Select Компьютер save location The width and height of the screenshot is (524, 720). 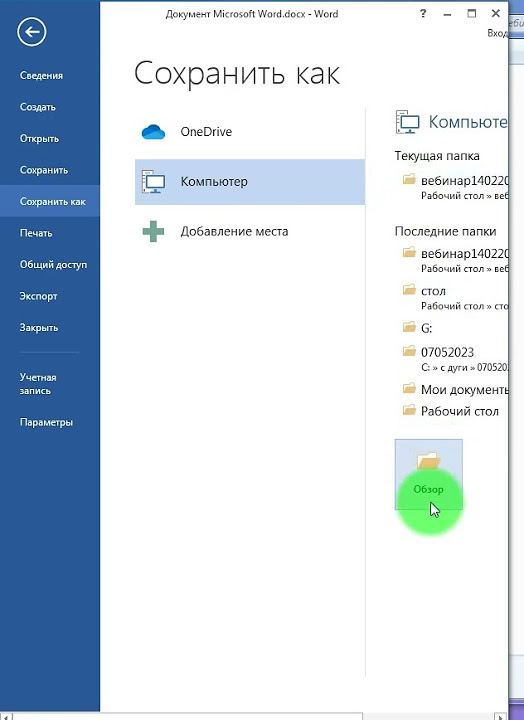tap(250, 182)
